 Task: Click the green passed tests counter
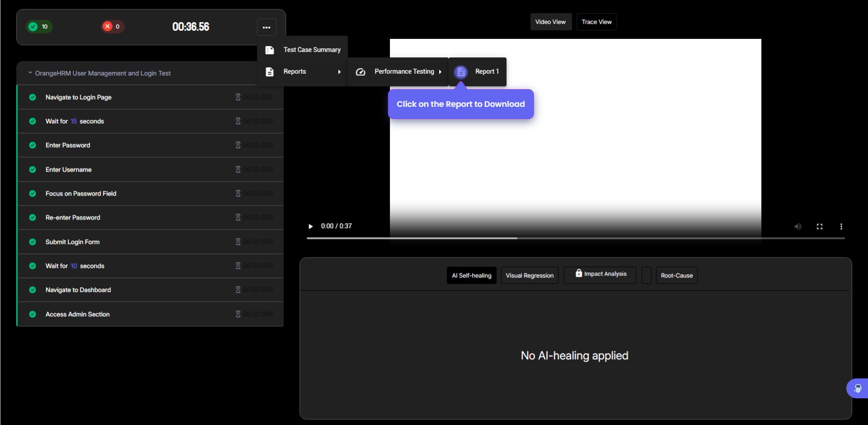(39, 27)
